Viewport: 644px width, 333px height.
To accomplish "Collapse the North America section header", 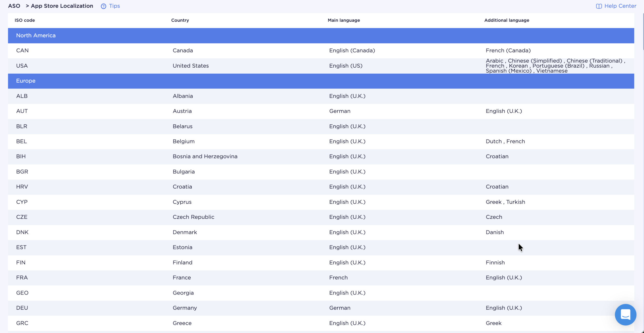I will pyautogui.click(x=36, y=35).
